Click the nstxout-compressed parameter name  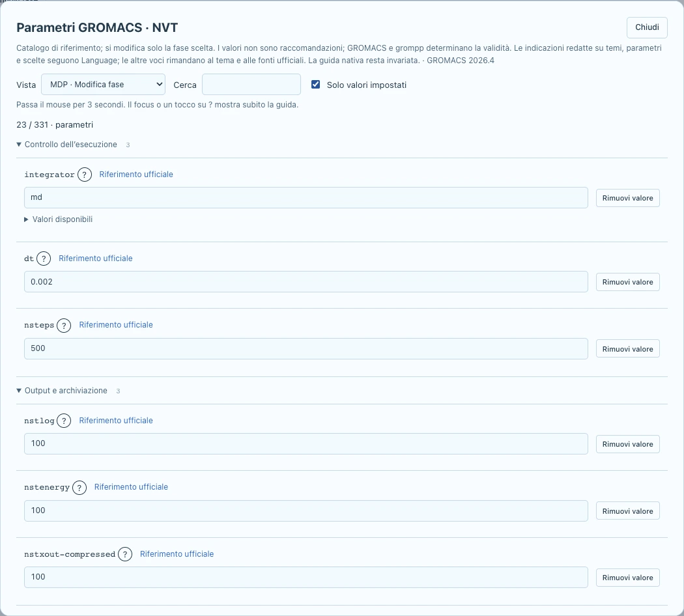70,554
